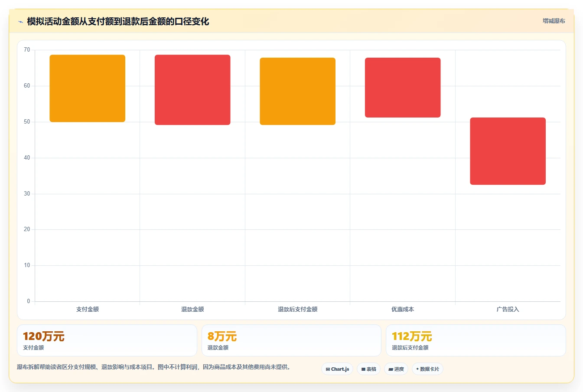Click the y-axis value 50

tap(27, 122)
